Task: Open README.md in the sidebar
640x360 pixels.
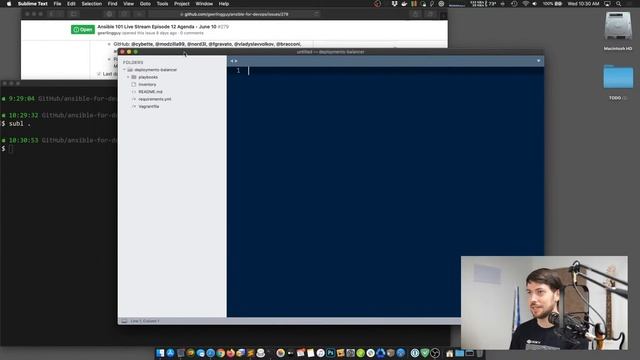Action: [150, 92]
